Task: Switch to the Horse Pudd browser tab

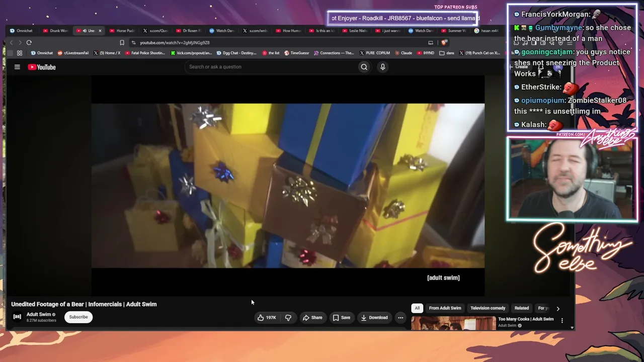Action: click(x=122, y=31)
